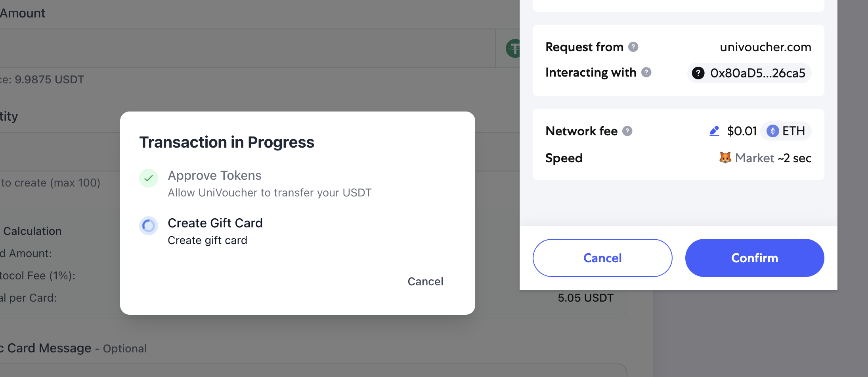Click the Request from help icon
The width and height of the screenshot is (868, 377).
633,47
